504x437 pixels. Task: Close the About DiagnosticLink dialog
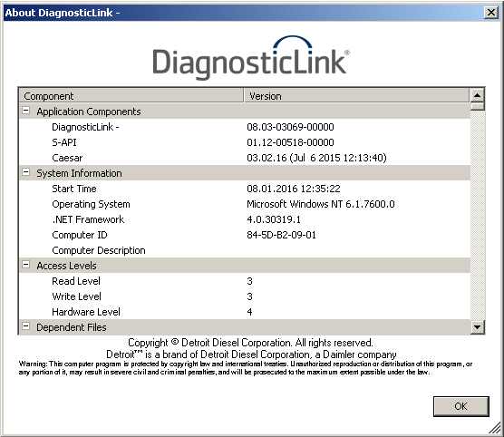click(491, 13)
